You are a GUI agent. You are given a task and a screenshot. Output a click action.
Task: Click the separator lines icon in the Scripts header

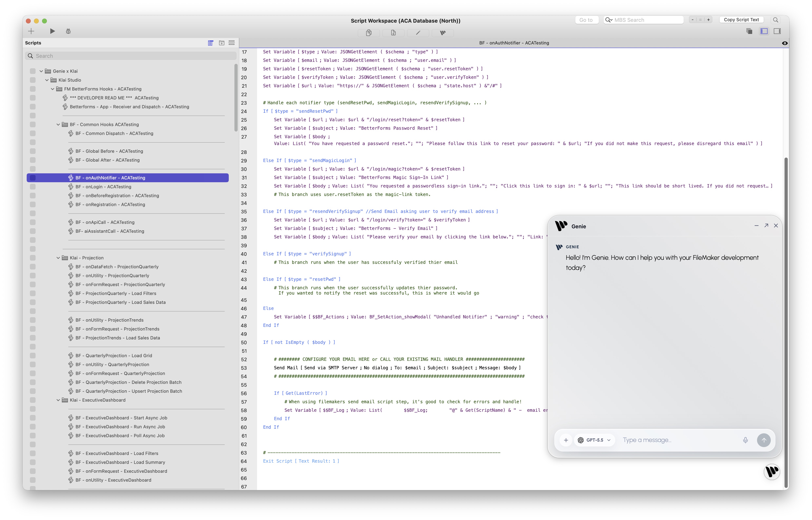(232, 43)
